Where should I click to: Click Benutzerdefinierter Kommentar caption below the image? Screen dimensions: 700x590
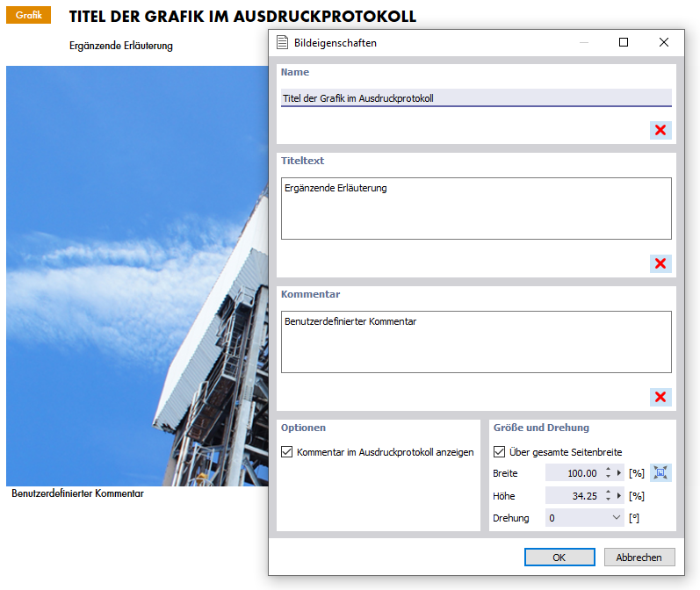[x=77, y=493]
